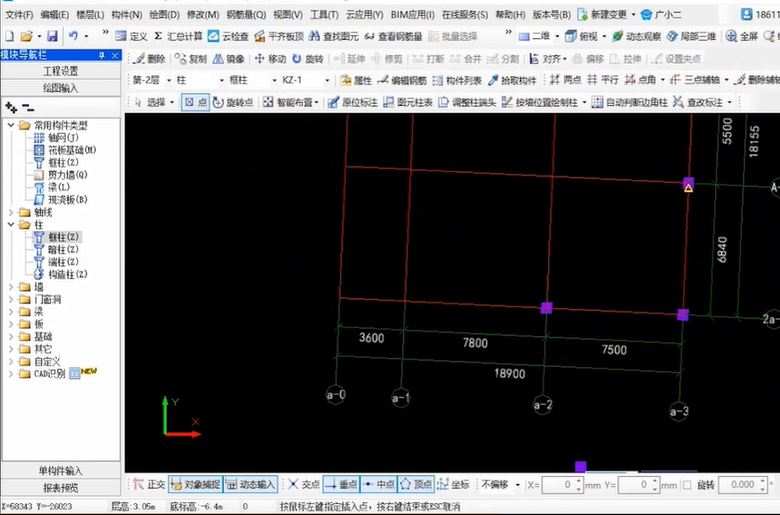The image size is (780, 515).
Task: Select 暗柱(Z) in the tree
Action: pos(63,250)
